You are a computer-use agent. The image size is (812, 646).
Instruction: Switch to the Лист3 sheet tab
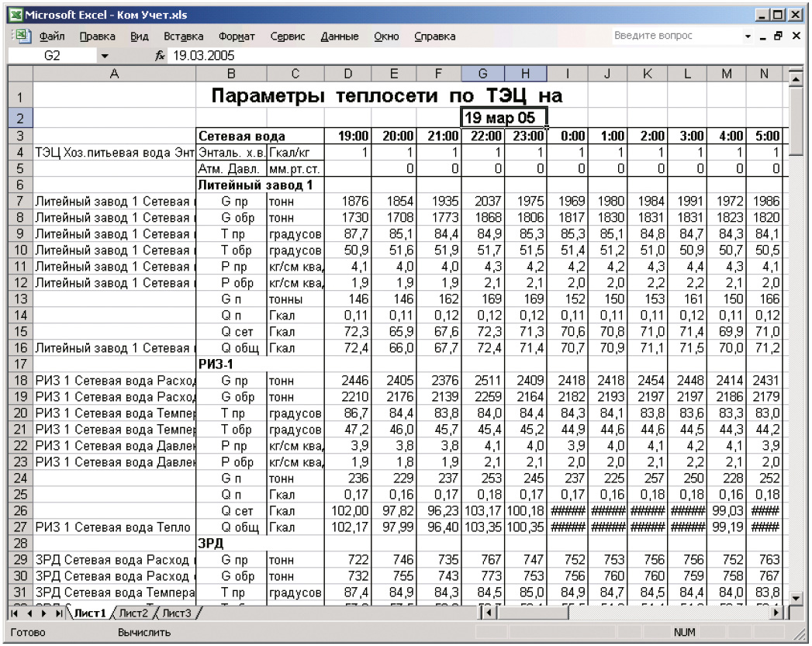pos(177,613)
